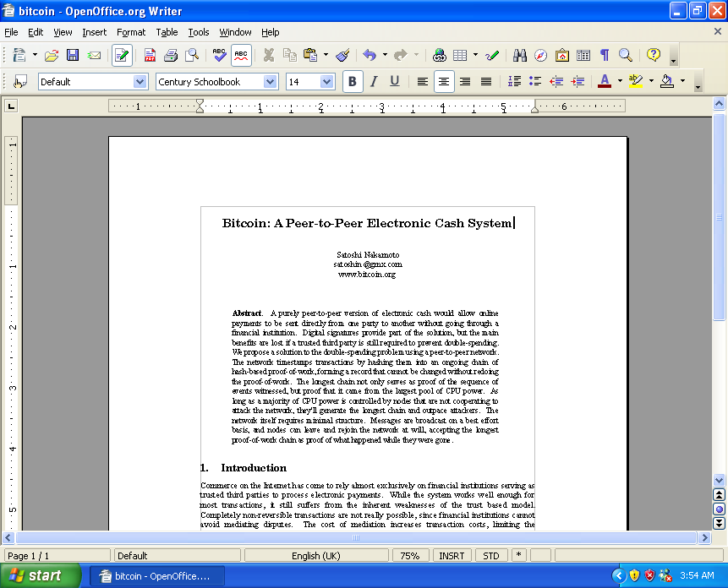Viewport: 728px width, 588px height.
Task: Open Styles and Formatting icon
Action: 19,82
